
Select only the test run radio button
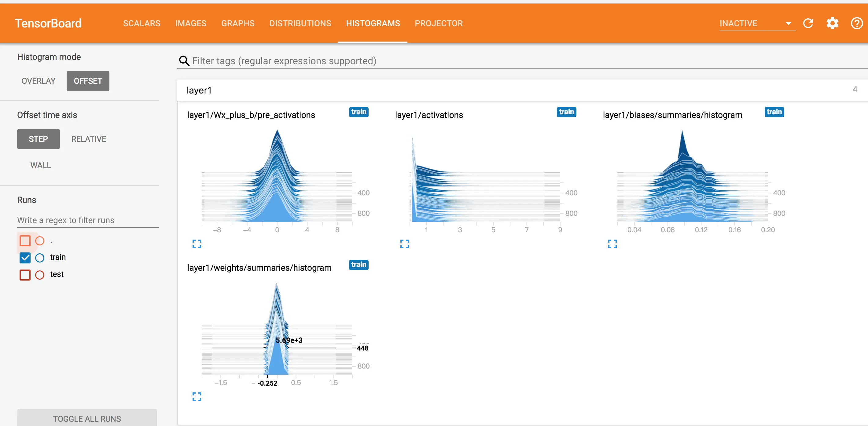[40, 275]
